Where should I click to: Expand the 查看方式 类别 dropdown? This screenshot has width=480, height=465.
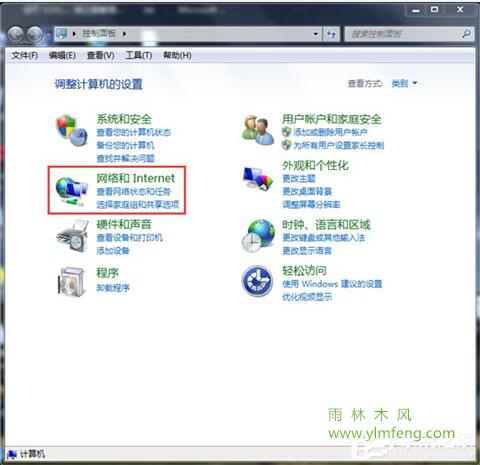pyautogui.click(x=404, y=83)
